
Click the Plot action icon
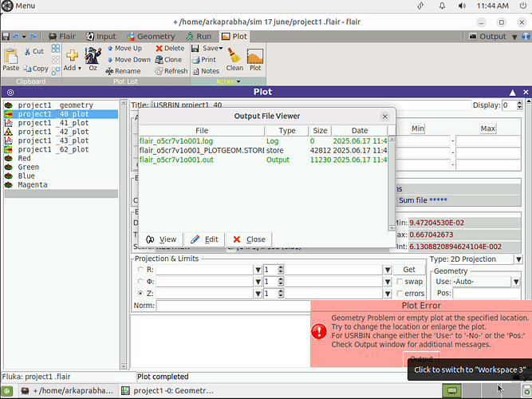[x=255, y=56]
